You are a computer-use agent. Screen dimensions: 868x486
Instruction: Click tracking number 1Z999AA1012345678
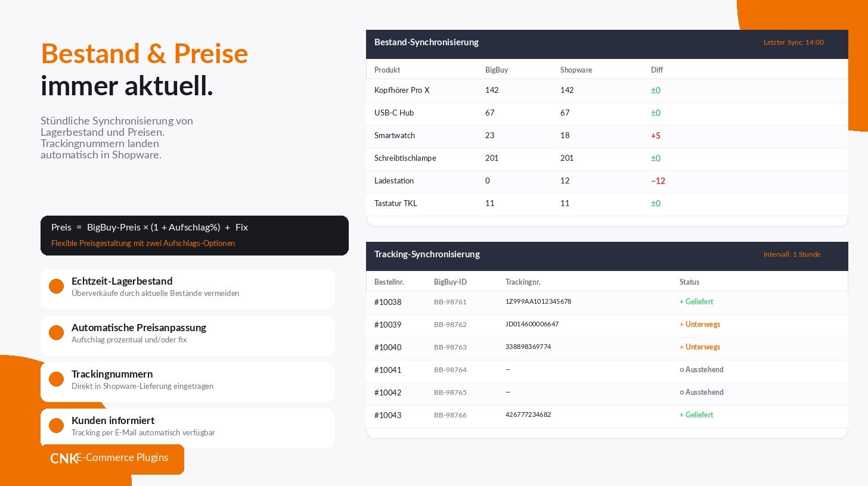click(x=538, y=301)
